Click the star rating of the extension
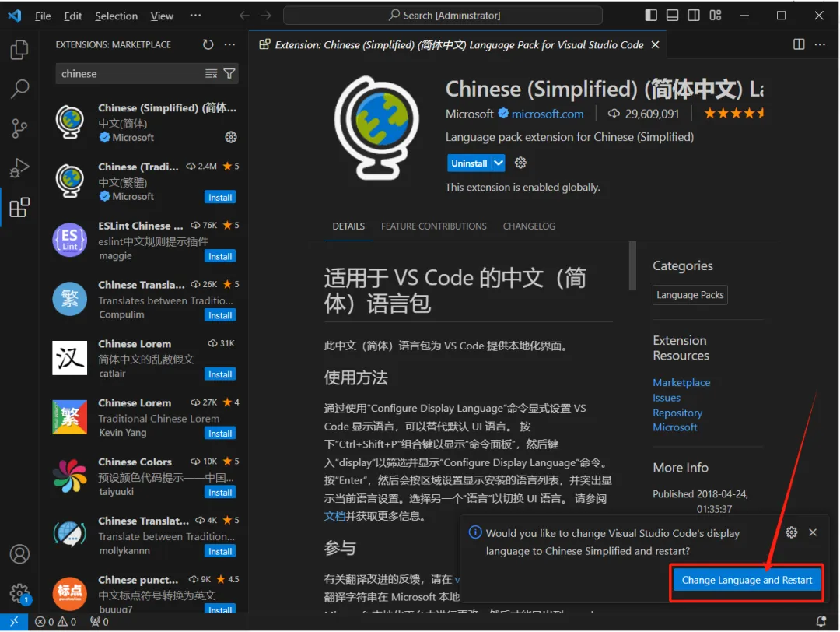840x632 pixels. [x=734, y=113]
